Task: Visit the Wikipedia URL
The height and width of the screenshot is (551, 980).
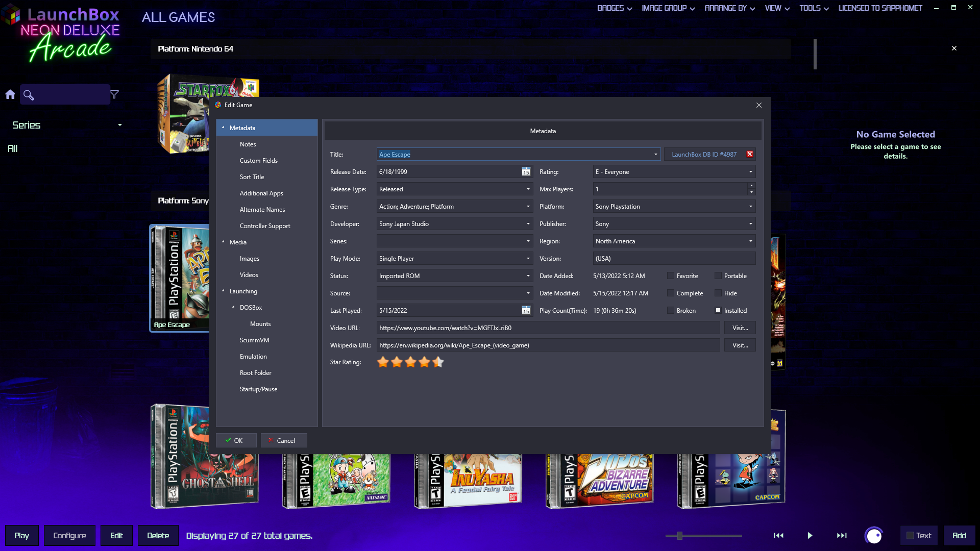Action: 740,345
